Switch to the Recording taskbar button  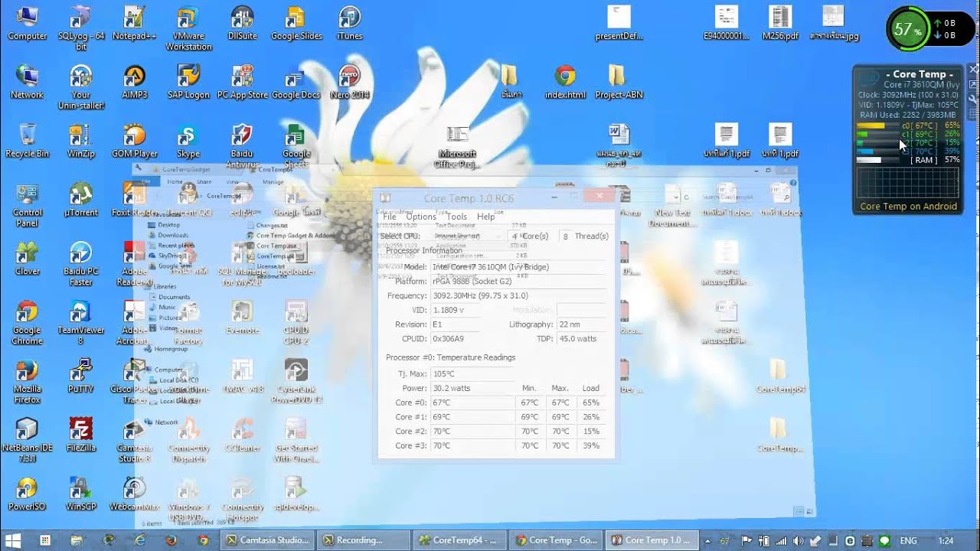point(362,540)
